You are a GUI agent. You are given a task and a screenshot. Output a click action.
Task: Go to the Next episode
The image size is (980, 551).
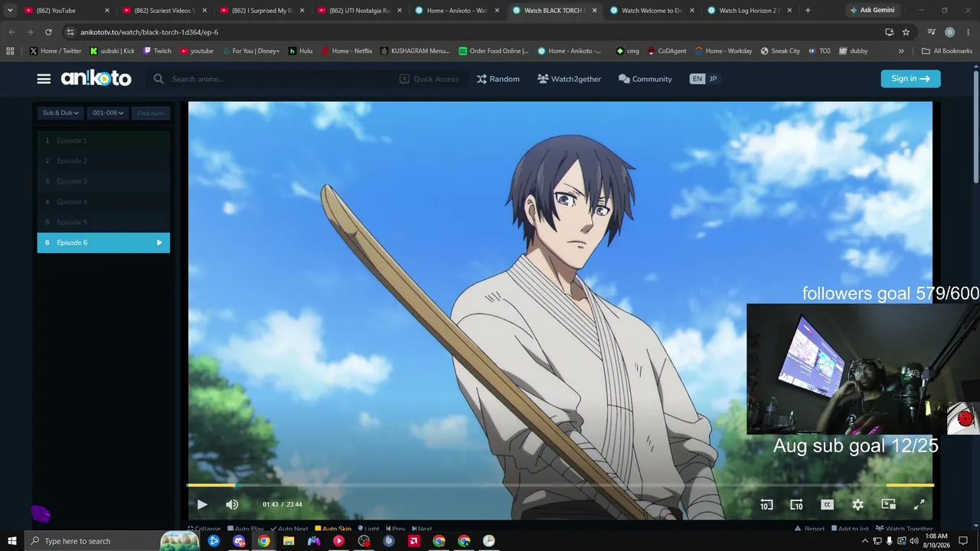(422, 529)
